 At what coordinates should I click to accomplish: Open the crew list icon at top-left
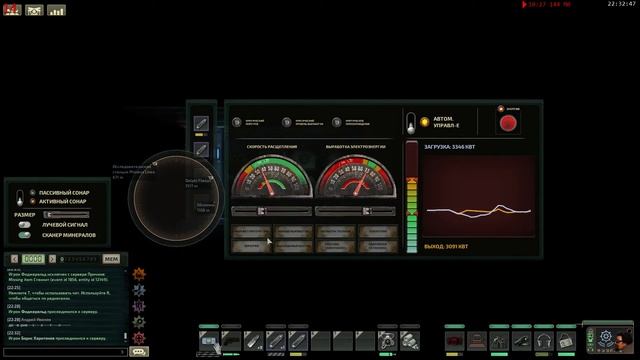(12, 9)
